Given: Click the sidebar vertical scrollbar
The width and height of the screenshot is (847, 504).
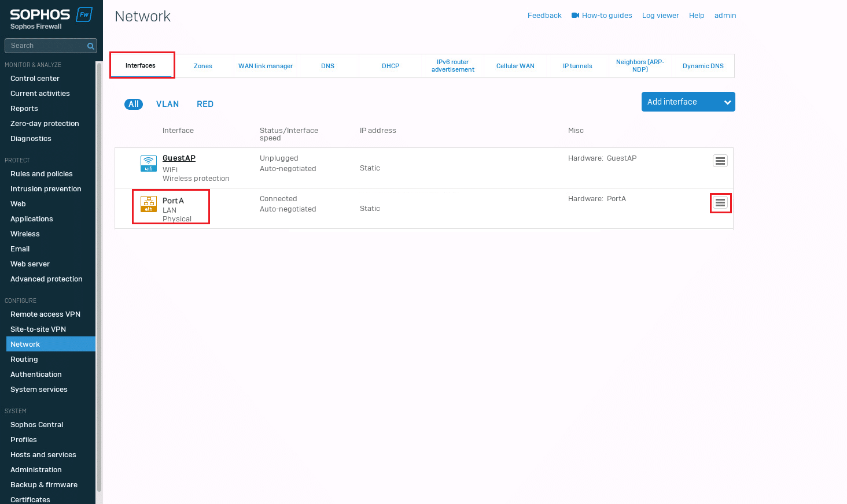Looking at the screenshot, I should point(99,277).
